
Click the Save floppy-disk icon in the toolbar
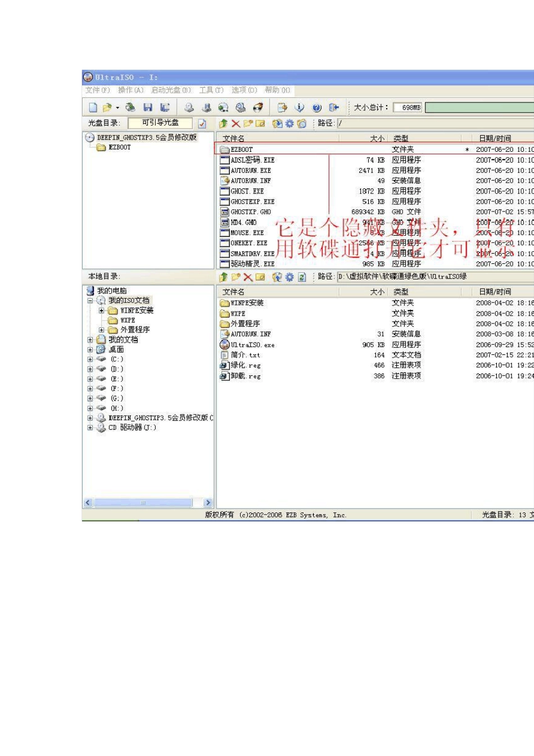(x=148, y=107)
